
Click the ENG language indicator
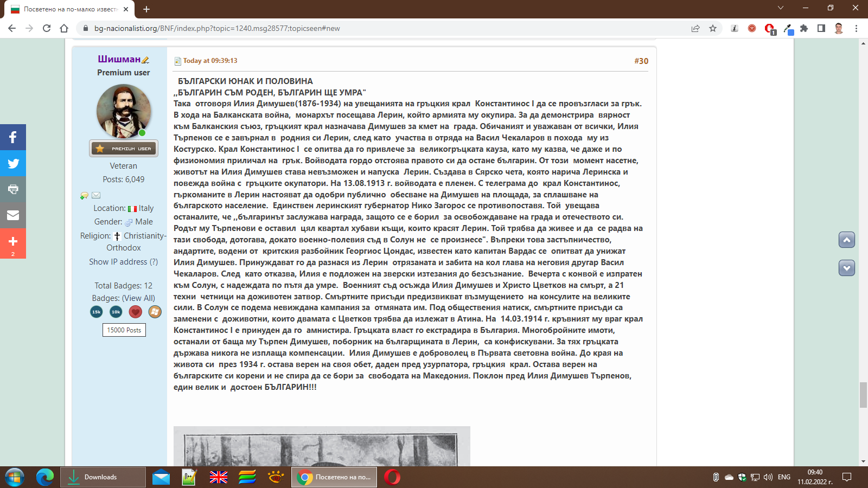(784, 477)
